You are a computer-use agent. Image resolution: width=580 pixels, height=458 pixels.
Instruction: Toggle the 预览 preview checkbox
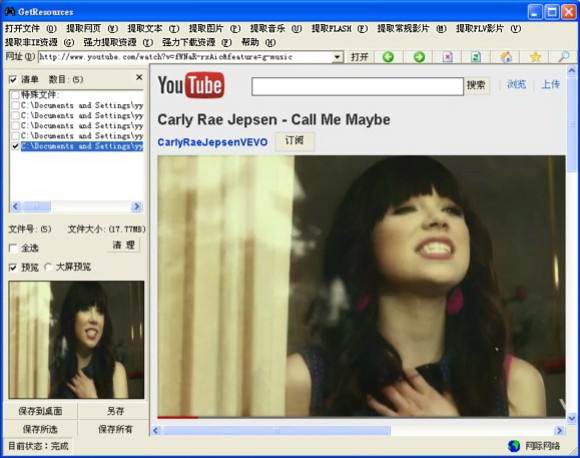click(x=13, y=267)
